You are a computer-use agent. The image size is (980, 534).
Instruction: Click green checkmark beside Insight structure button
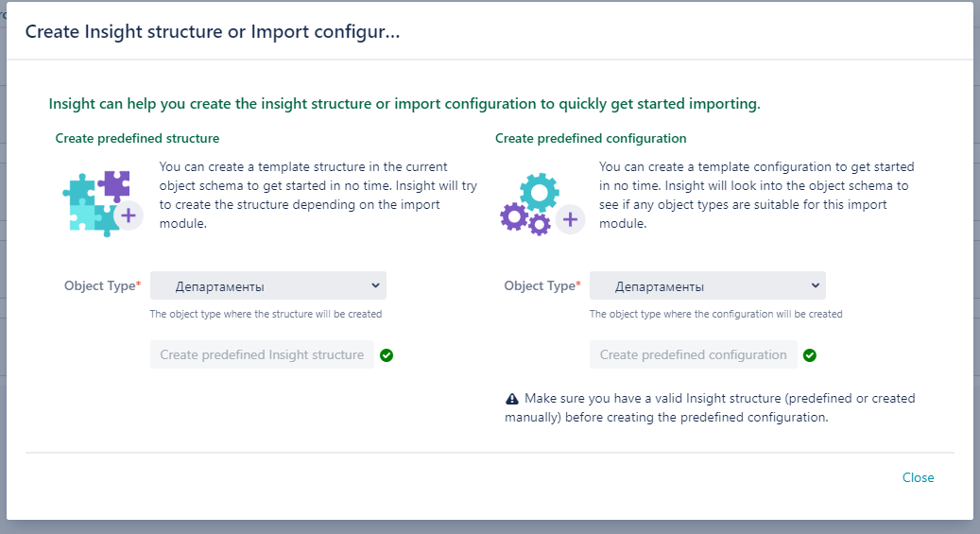click(387, 355)
